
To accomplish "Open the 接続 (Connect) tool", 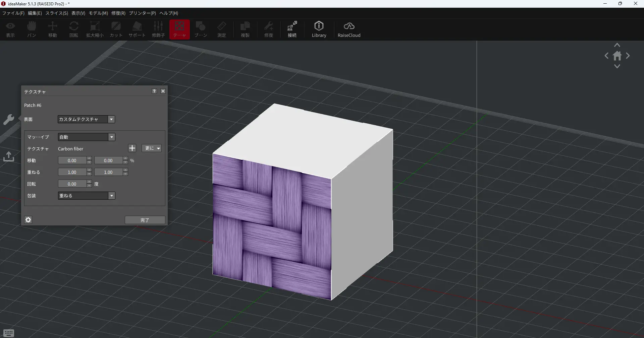I will tap(292, 29).
